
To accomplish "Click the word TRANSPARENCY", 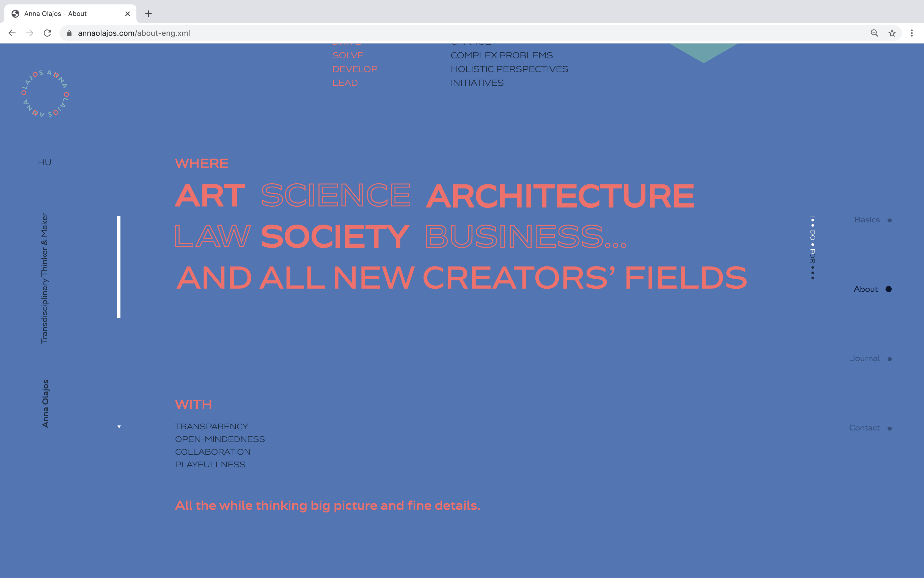I will [211, 427].
